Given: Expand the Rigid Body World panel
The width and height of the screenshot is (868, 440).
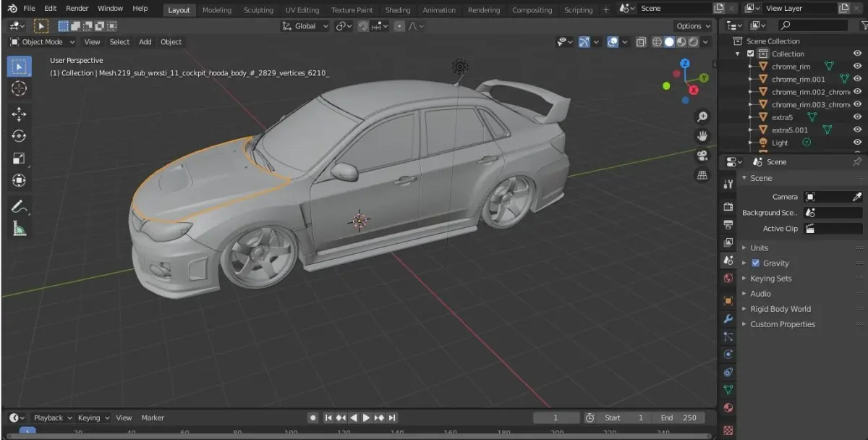Looking at the screenshot, I should click(x=780, y=309).
